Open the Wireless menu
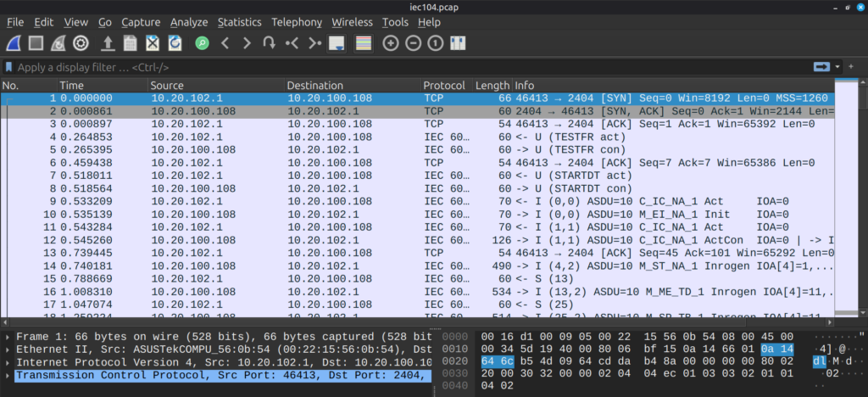Screen dimensions: 868x397 coord(352,22)
